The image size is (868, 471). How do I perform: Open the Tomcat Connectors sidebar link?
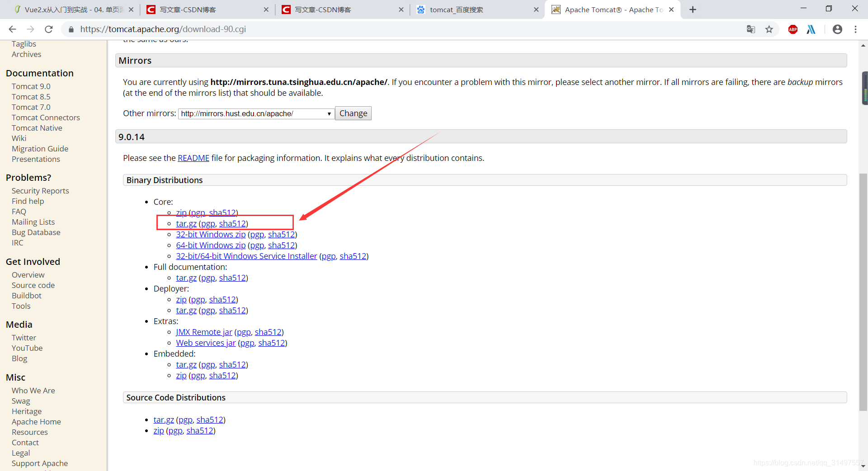click(x=46, y=118)
